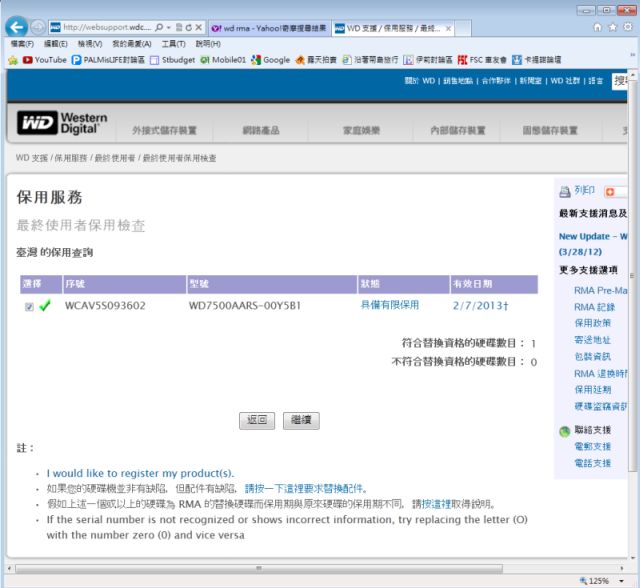Open the Stbudget bookmark
The width and height of the screenshot is (640, 588).
172,60
